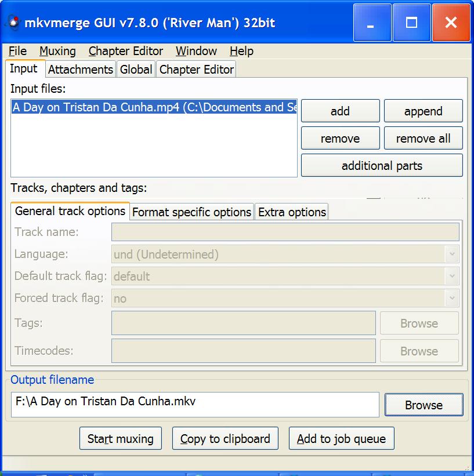Click Start muxing button
This screenshot has width=474, height=476.
pos(121,438)
